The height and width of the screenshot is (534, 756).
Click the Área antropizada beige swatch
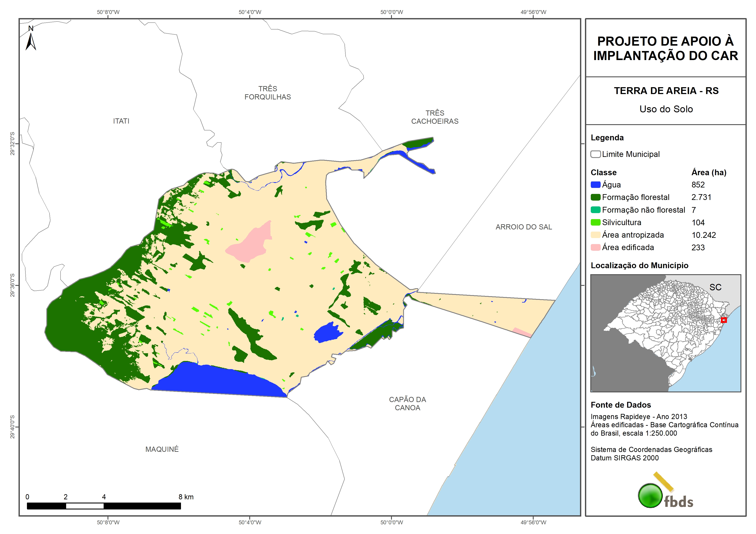point(595,235)
